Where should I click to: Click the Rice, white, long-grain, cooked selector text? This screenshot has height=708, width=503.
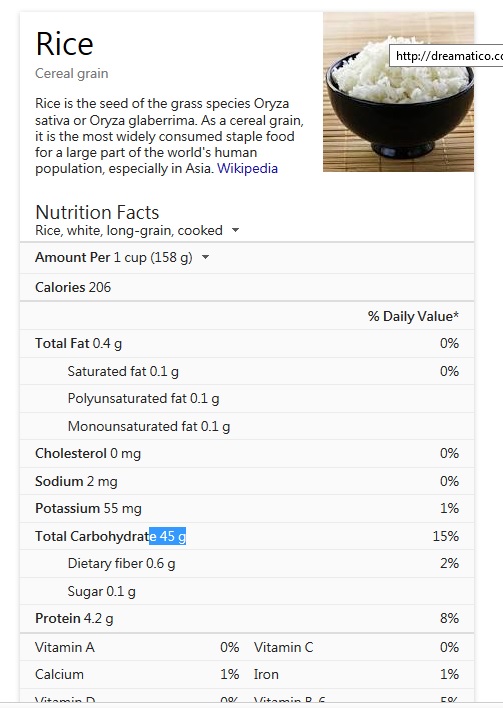pyautogui.click(x=129, y=231)
